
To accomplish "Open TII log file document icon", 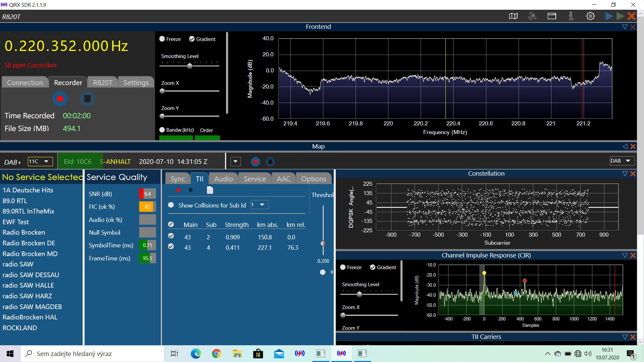I will 210,190.
